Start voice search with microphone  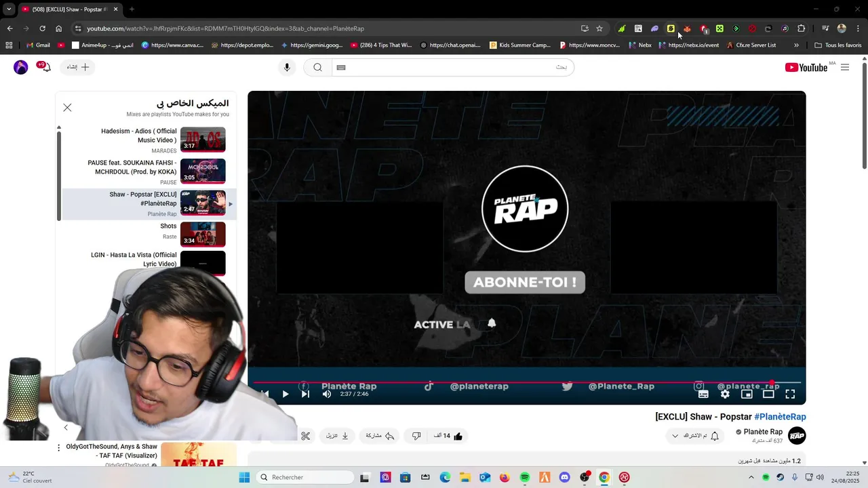click(x=287, y=67)
